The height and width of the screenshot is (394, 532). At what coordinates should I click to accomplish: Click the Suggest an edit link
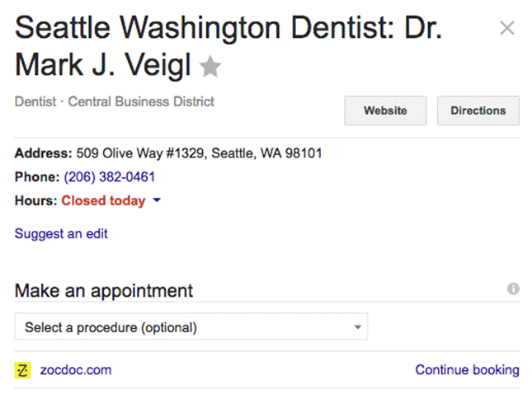point(61,233)
